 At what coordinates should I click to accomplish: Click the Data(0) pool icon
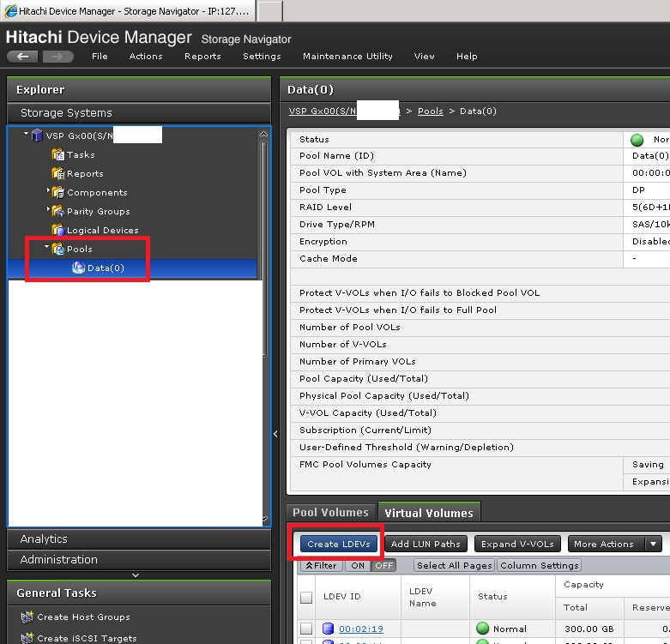[79, 268]
